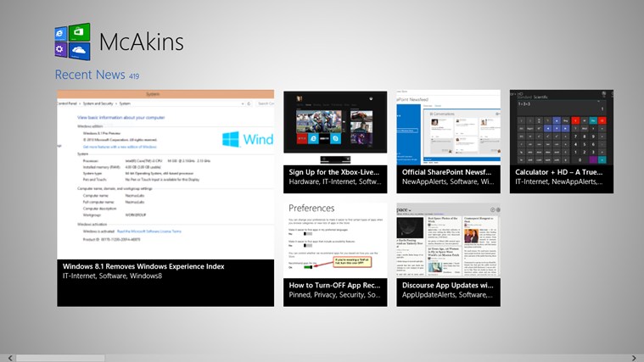Open the Discourse newspaper screenshot thumbnail
The height and width of the screenshot is (362, 644).
click(448, 239)
